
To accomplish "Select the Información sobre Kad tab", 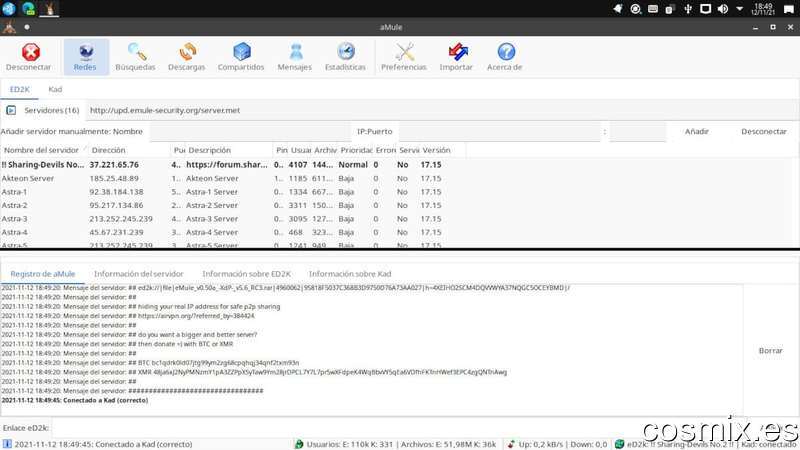I will point(350,274).
